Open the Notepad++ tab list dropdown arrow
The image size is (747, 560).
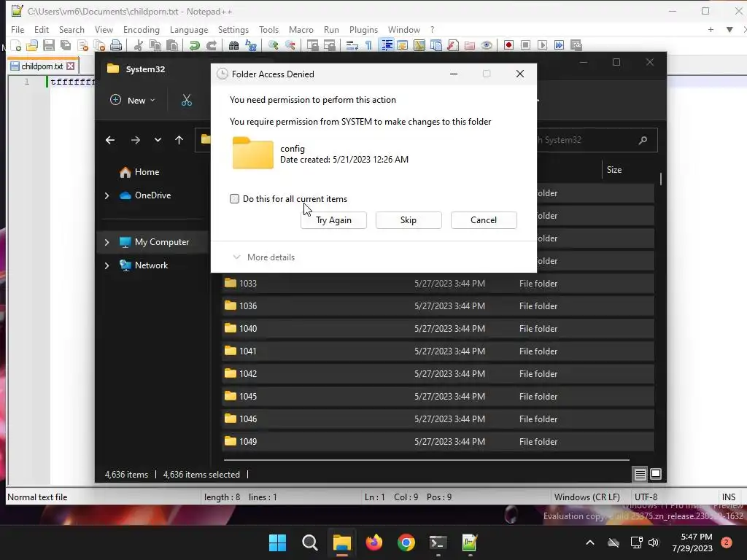coord(729,29)
